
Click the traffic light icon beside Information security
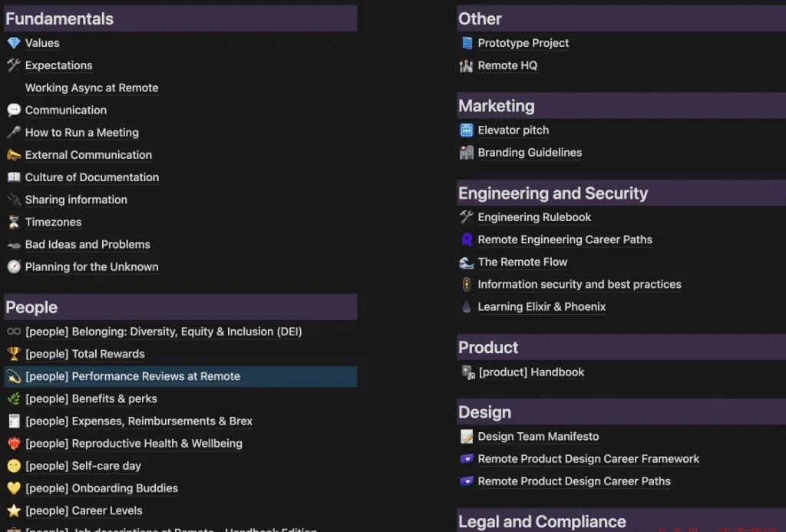[x=466, y=285]
